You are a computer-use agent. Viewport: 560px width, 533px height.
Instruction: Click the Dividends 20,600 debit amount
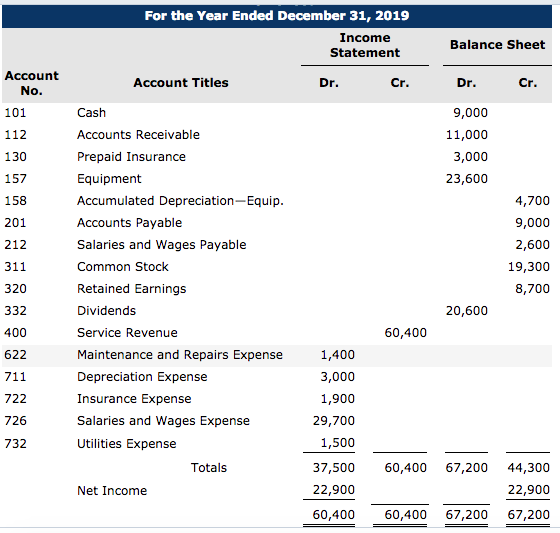pyautogui.click(x=466, y=311)
